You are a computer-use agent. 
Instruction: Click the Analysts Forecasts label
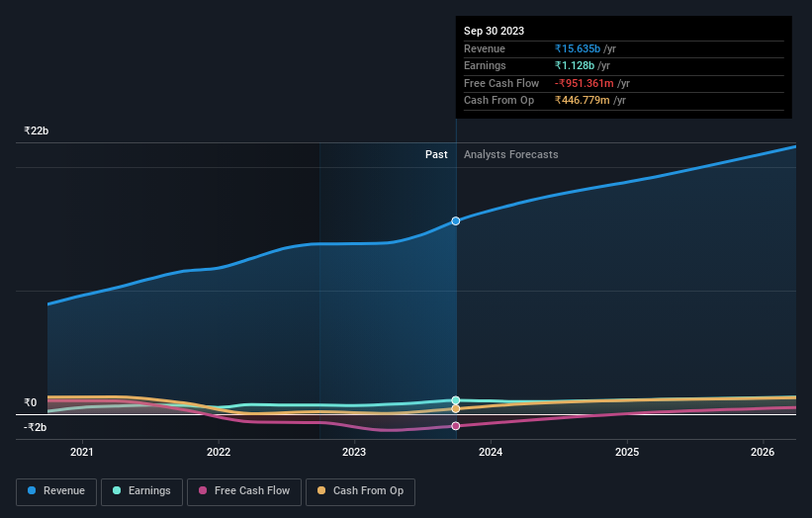tap(510, 155)
